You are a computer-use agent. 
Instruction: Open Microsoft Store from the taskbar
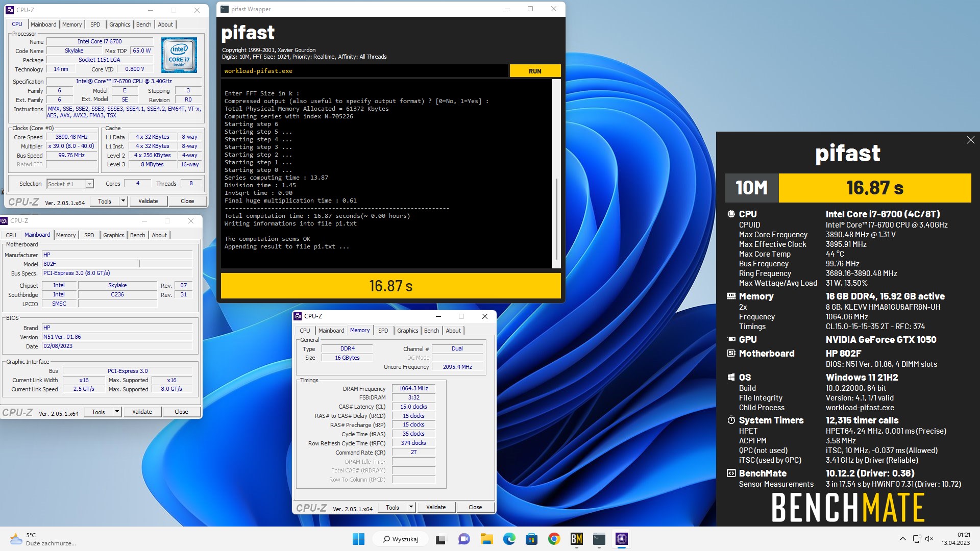pyautogui.click(x=531, y=539)
